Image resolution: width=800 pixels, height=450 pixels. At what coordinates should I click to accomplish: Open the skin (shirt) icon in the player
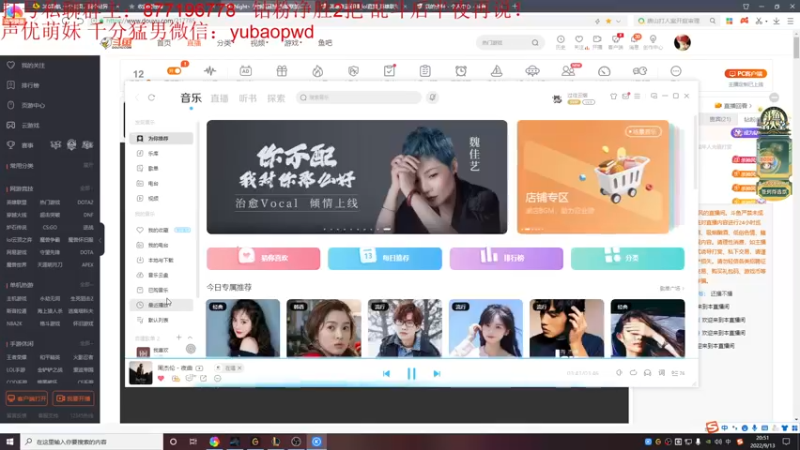click(x=613, y=96)
